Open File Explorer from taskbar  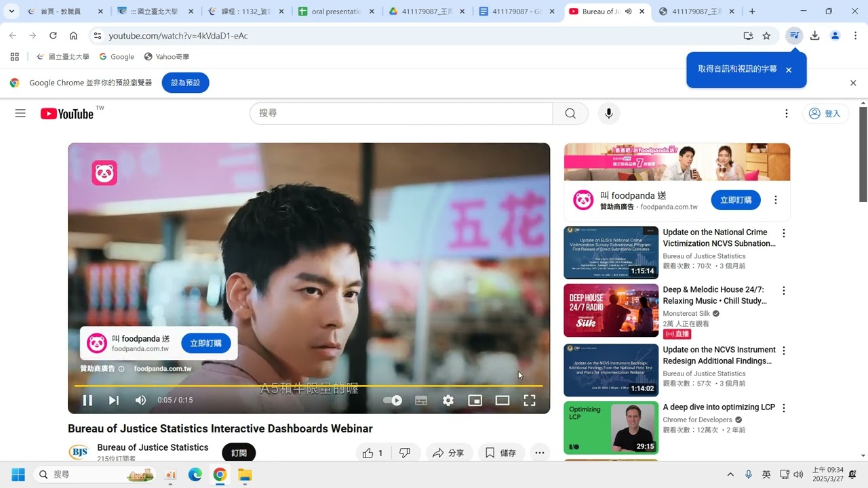pyautogui.click(x=245, y=474)
